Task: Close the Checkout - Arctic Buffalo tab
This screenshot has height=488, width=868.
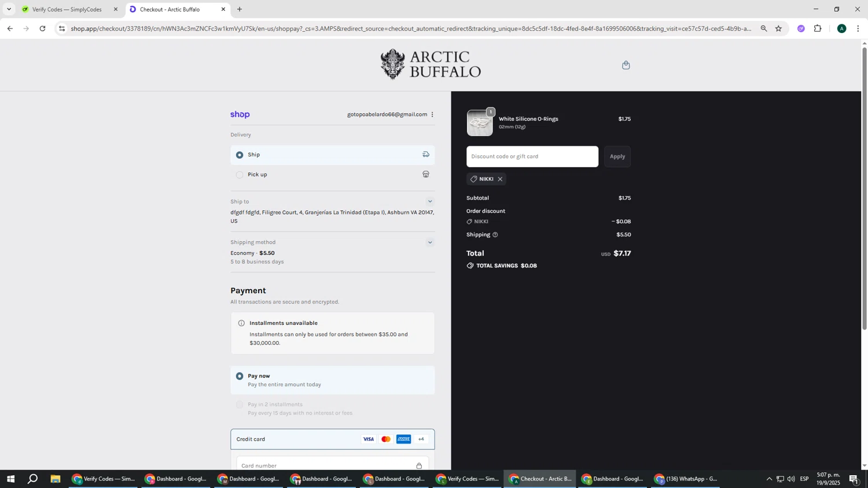Action: click(223, 9)
